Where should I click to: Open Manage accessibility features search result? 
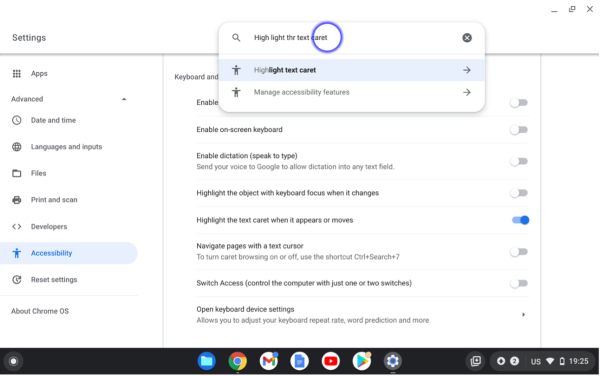pyautogui.click(x=352, y=92)
